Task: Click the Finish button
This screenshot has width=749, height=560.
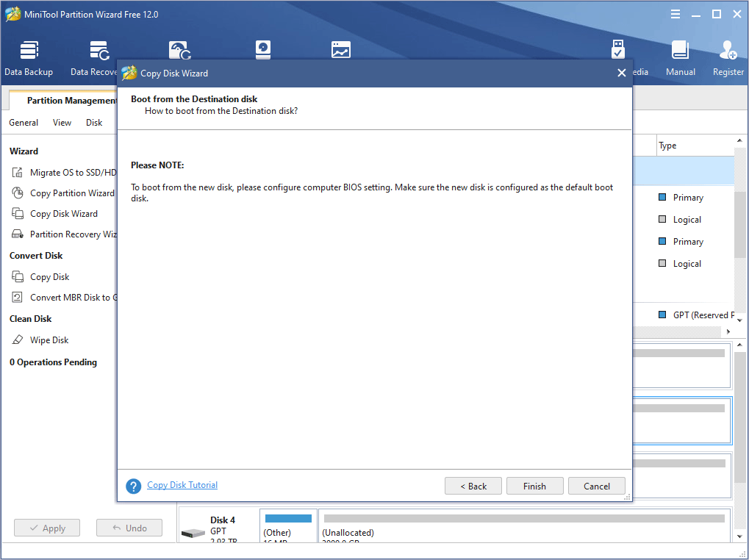Action: [534, 486]
